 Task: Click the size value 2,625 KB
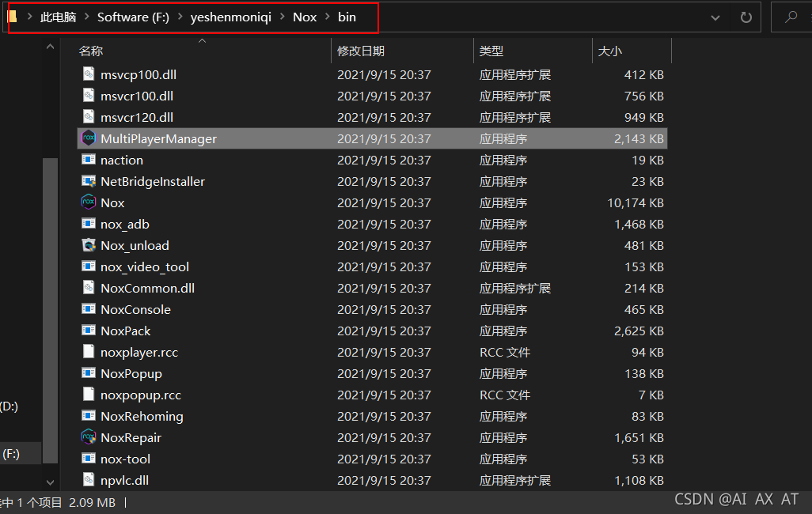point(639,331)
